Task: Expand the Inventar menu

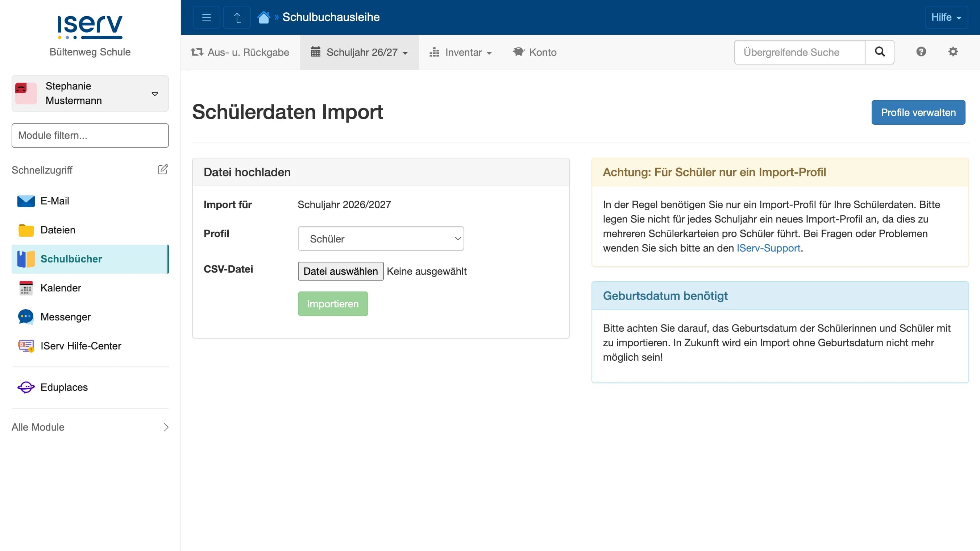Action: tap(461, 52)
